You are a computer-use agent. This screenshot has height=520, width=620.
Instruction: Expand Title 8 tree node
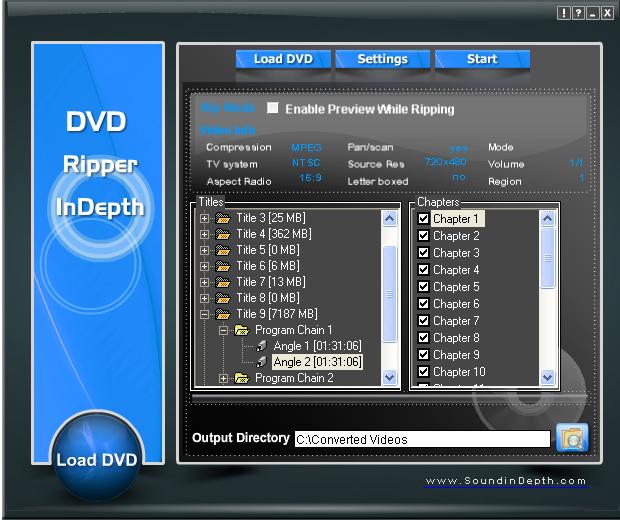[204, 298]
